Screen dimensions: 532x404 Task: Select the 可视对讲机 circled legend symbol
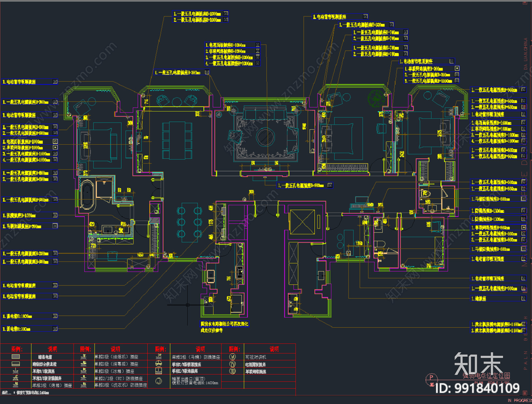pyautogui.click(x=233, y=357)
